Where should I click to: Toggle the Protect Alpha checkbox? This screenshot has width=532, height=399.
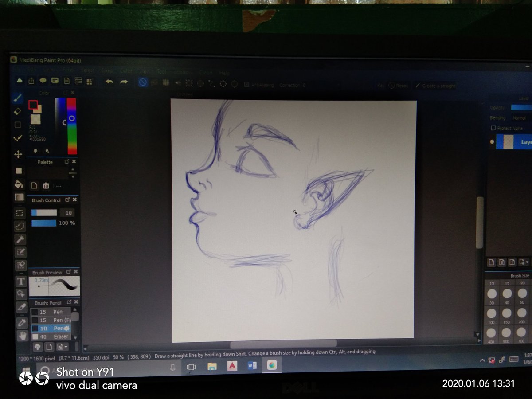(493, 128)
